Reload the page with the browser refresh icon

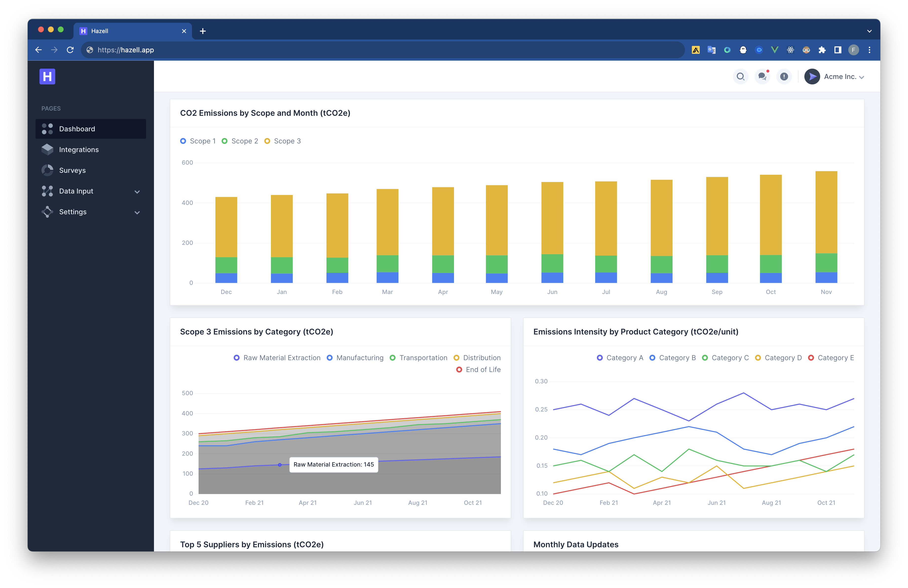point(70,50)
